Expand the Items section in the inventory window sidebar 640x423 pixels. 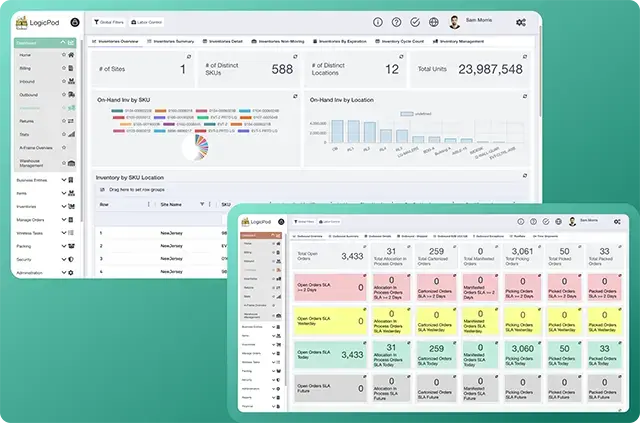(x=64, y=193)
